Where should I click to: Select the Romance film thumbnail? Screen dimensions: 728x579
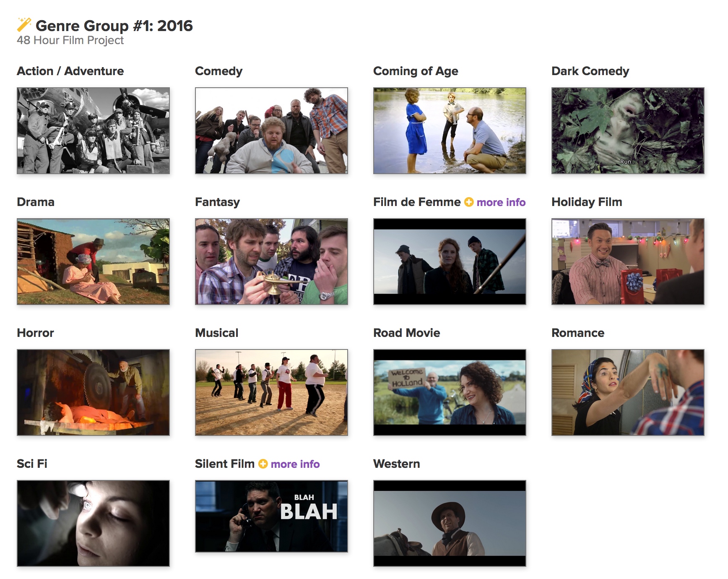pyautogui.click(x=628, y=392)
